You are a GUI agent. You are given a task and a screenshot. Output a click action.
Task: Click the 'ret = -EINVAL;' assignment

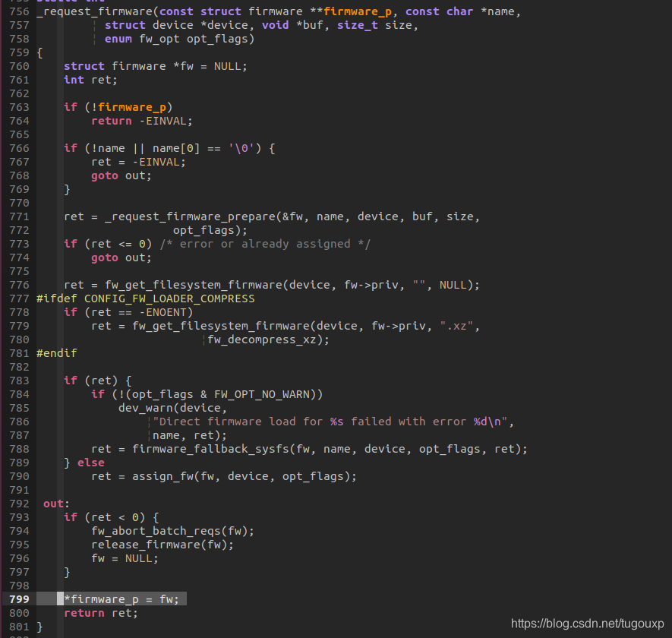(138, 162)
